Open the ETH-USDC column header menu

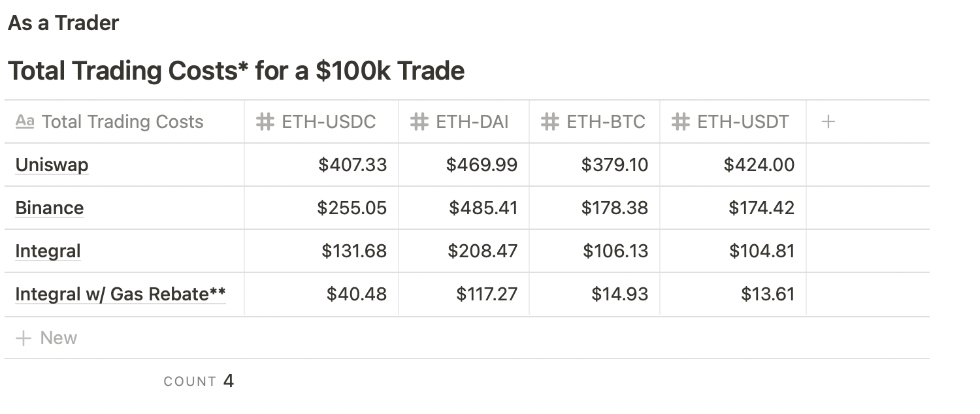(x=328, y=122)
